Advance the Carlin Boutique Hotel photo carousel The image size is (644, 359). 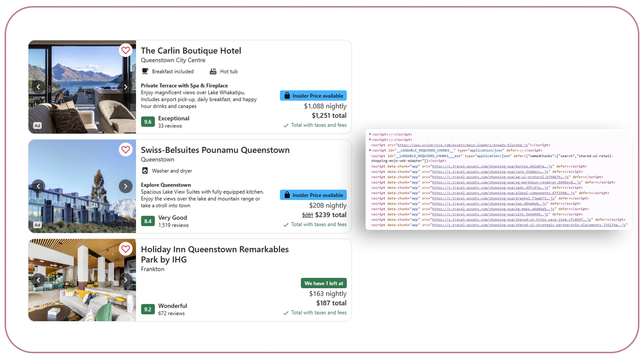[x=125, y=87]
